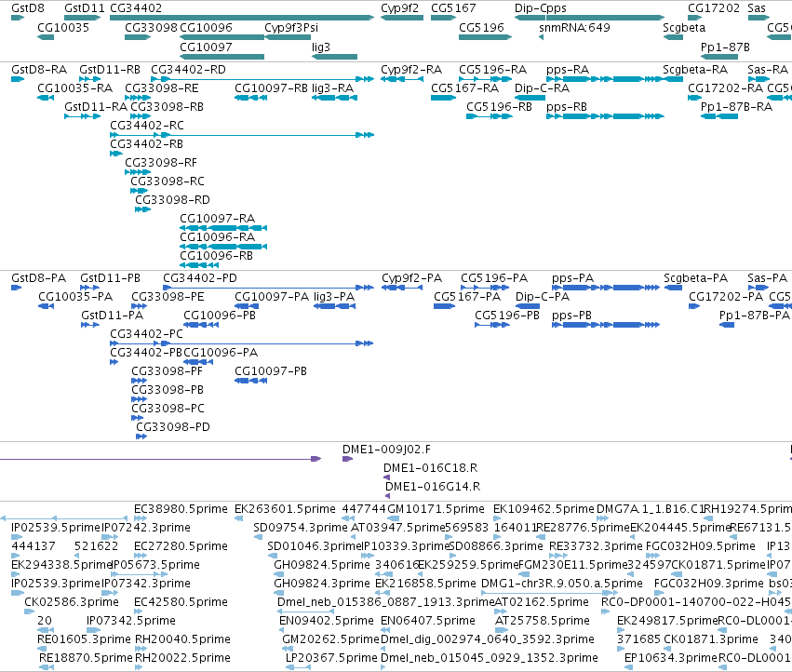
Task: Open the Cyp9f2-PA protein label
Action: [x=411, y=278]
